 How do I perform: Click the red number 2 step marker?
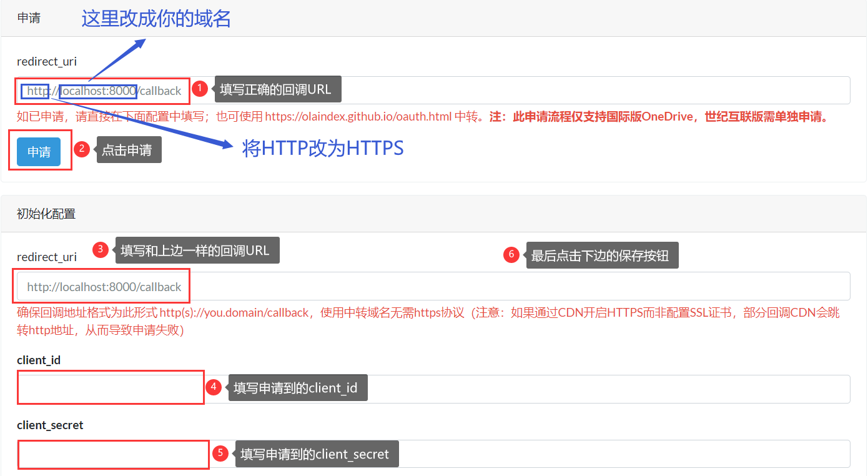pos(81,149)
